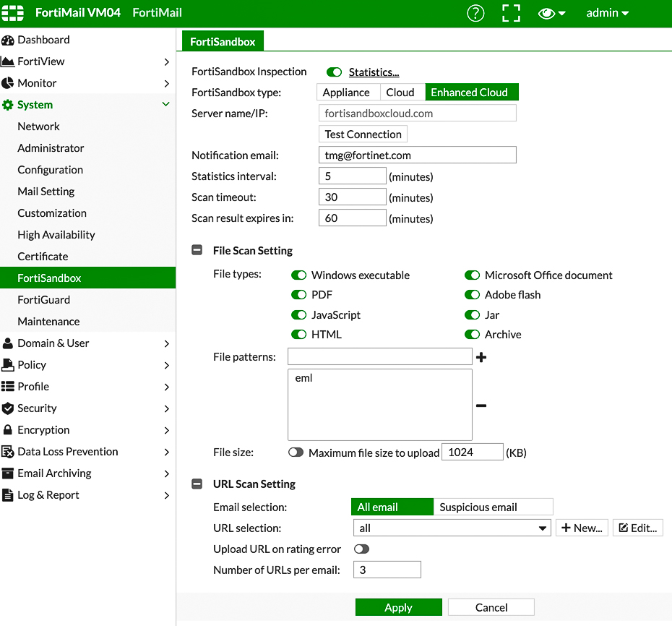This screenshot has height=626, width=672.
Task: Click the minus icon to remove eml pattern
Action: pyautogui.click(x=481, y=406)
